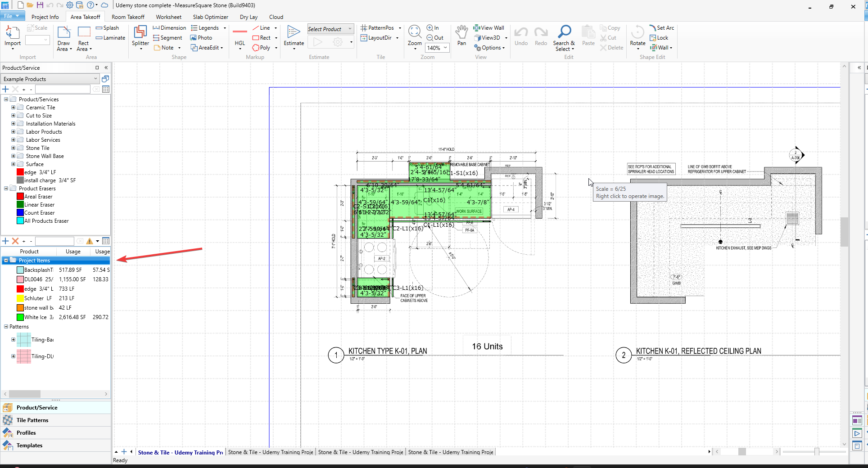Open the Worksheet tab
This screenshot has width=868, height=468.
coord(169,17)
